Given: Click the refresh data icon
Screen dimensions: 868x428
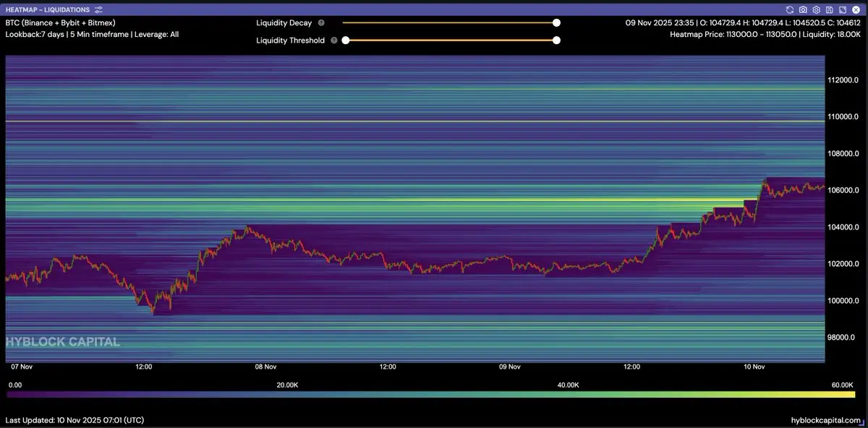Looking at the screenshot, I should pos(791,10).
